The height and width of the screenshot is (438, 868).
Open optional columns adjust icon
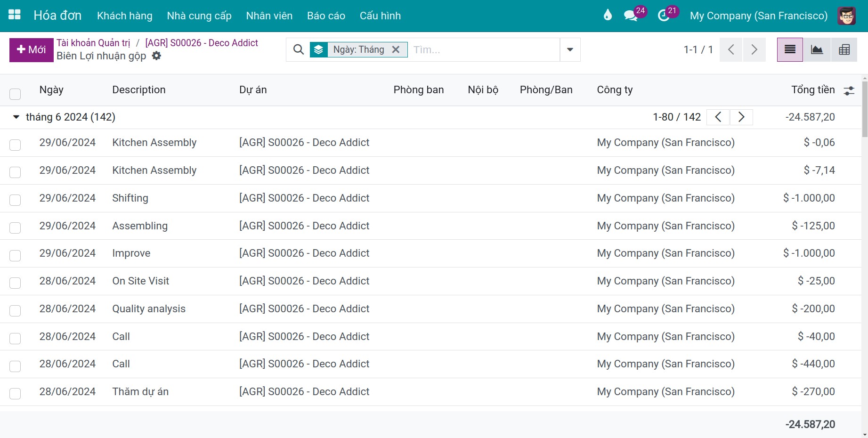tap(849, 90)
